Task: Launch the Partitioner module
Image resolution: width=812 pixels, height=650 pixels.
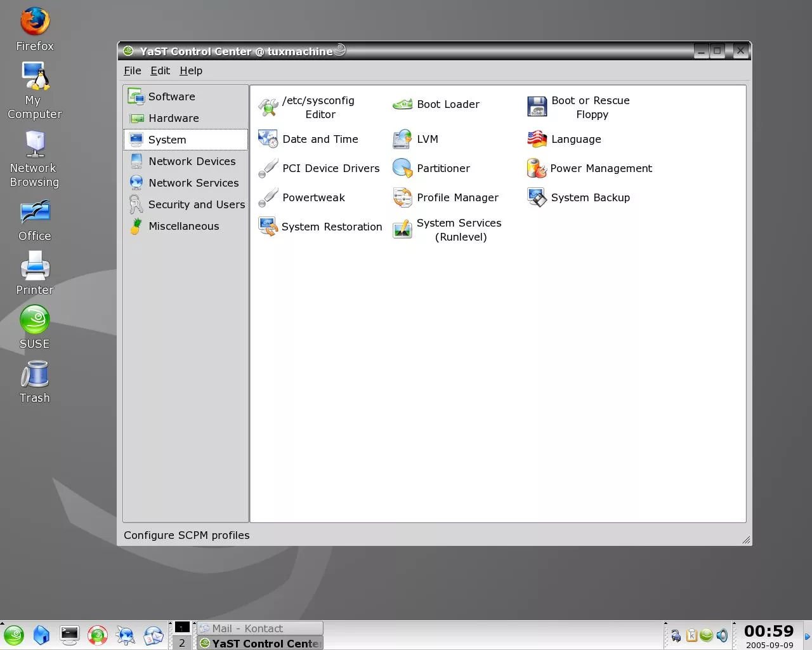Action: point(431,168)
